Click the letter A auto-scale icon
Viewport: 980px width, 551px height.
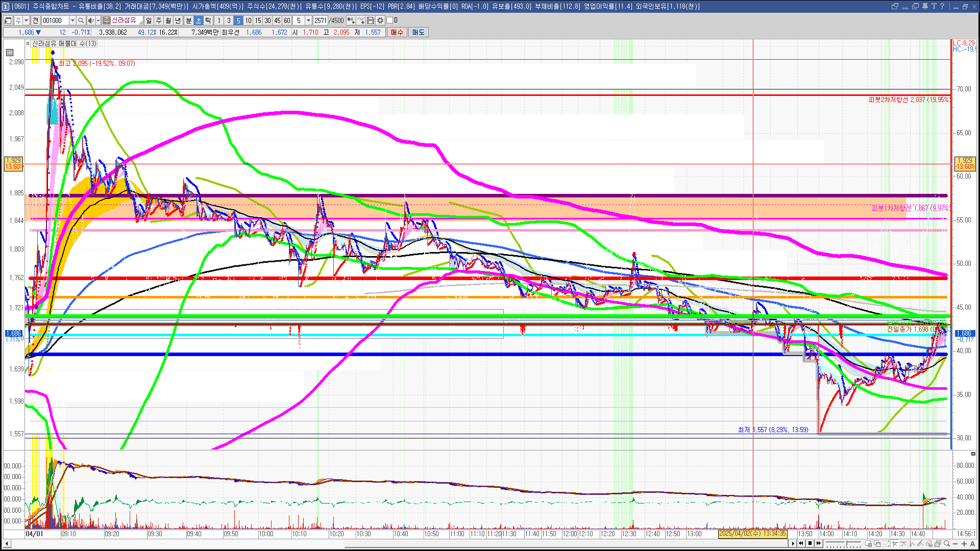tap(972, 544)
